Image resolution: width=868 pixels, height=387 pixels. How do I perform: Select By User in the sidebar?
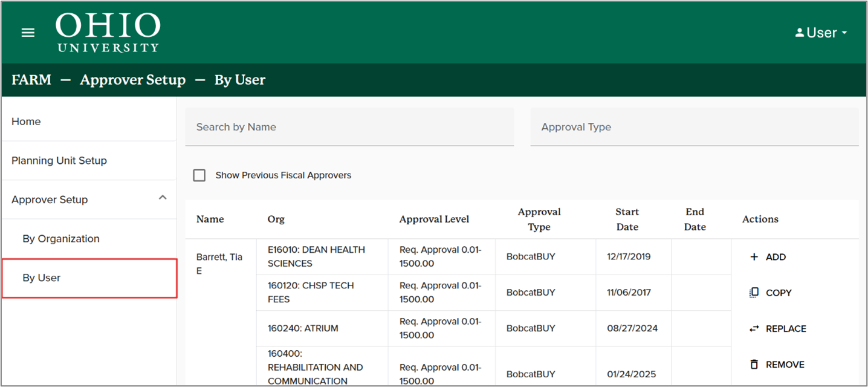[42, 278]
